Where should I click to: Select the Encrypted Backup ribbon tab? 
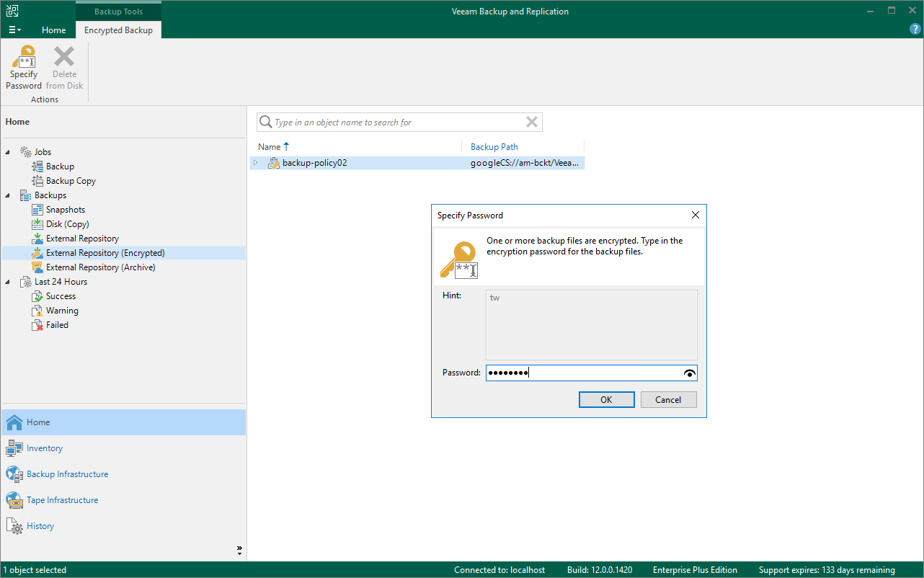tap(118, 30)
